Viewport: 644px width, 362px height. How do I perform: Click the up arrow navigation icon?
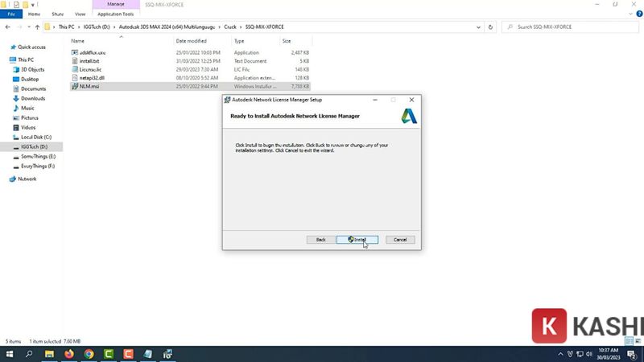click(38, 27)
